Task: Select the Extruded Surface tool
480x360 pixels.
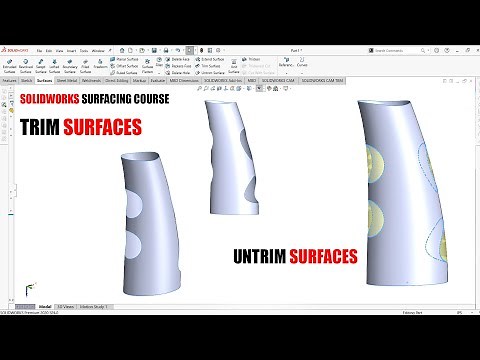Action: point(9,66)
